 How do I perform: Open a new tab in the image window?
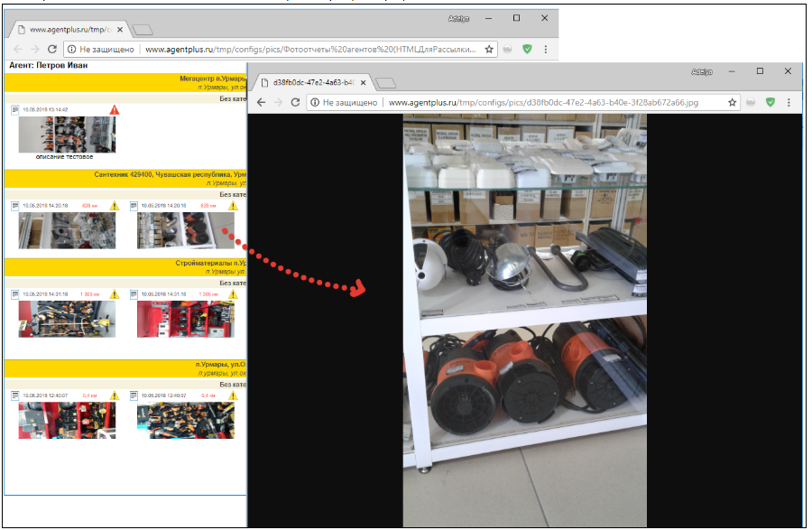(x=385, y=83)
